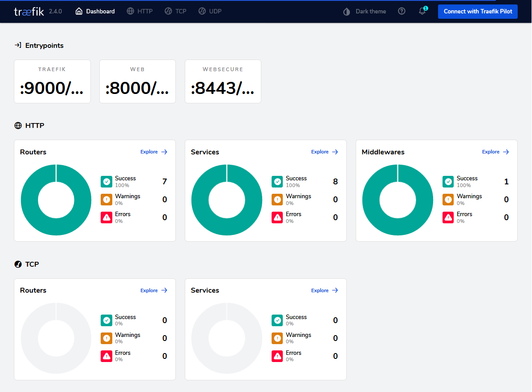Open the Dashboard home icon
532x392 pixels.
tap(79, 11)
